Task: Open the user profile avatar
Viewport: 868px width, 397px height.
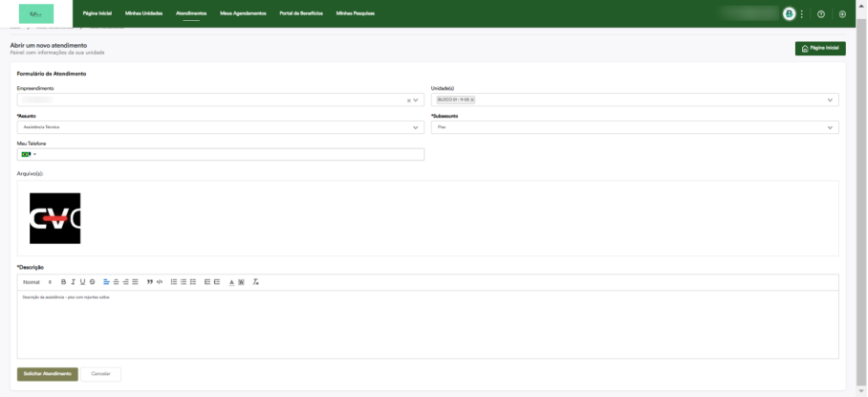Action: pos(789,13)
